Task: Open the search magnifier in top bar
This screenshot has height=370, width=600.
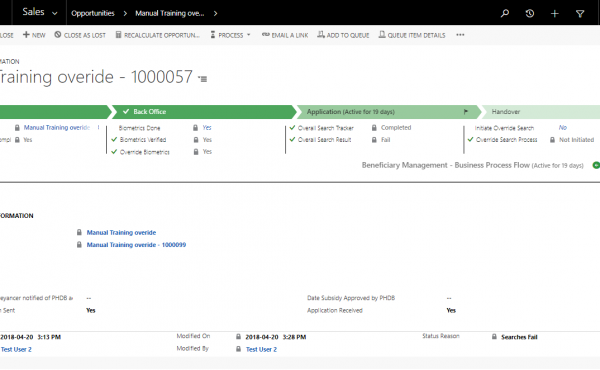Action: tap(505, 13)
